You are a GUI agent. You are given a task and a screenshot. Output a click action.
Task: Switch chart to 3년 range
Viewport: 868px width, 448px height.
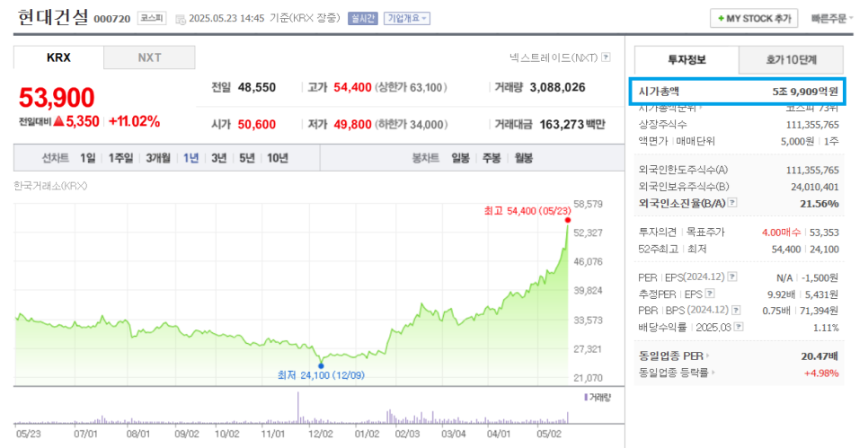coord(218,158)
